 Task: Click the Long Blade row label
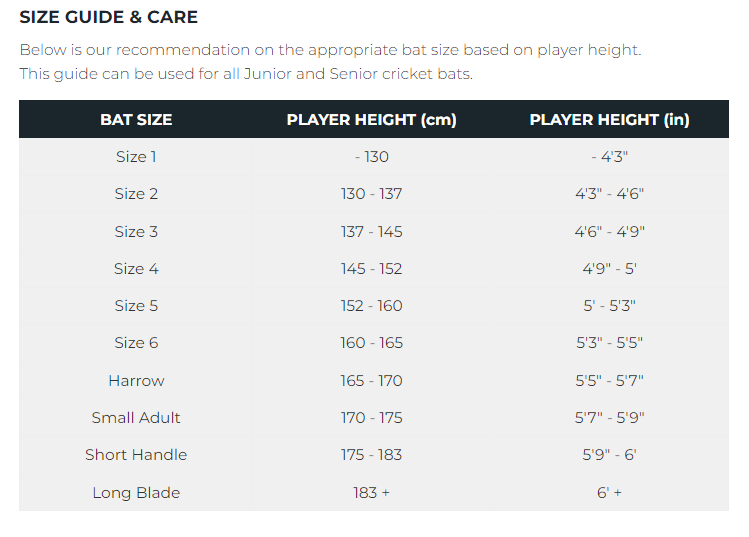point(136,493)
